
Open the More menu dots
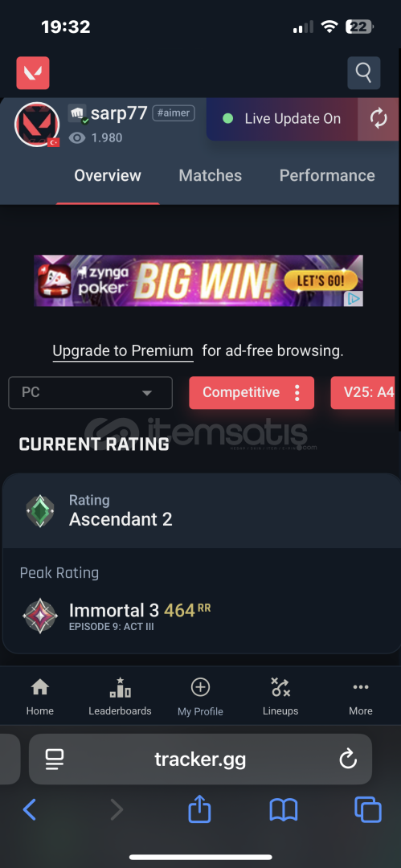361,697
